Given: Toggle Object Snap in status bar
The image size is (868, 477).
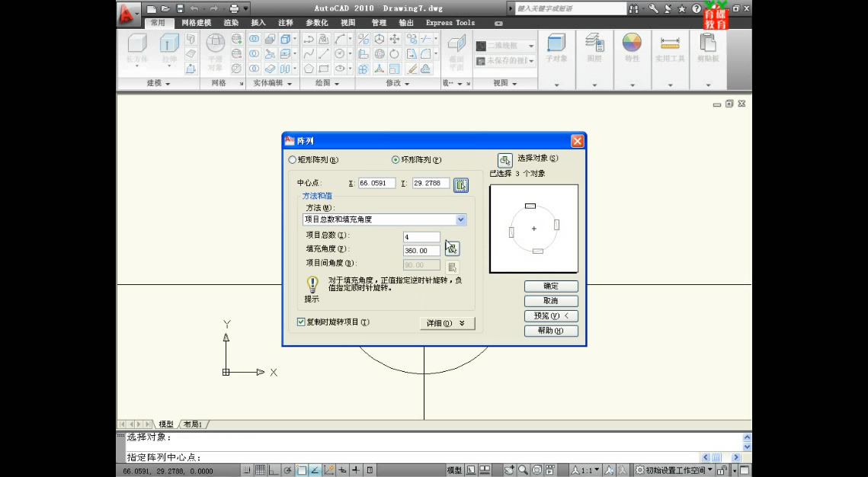Looking at the screenshot, I should tap(301, 470).
